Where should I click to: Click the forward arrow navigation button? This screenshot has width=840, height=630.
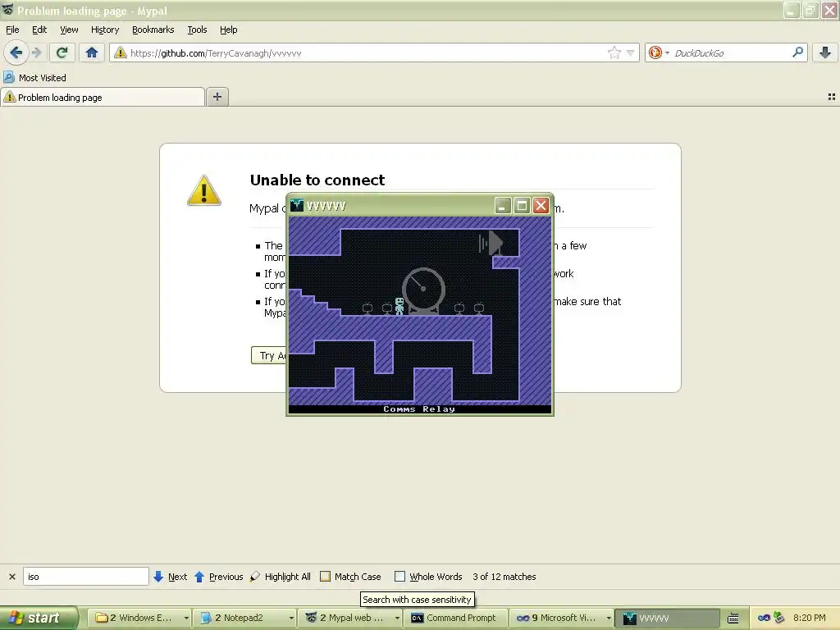(x=36, y=52)
